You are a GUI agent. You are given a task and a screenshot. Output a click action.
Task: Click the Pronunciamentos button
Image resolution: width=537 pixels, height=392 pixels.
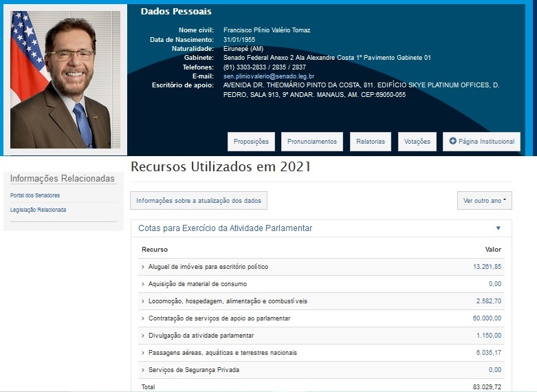pyautogui.click(x=311, y=142)
